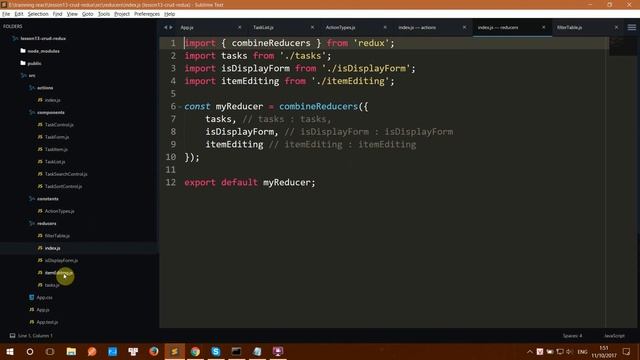The image size is (640, 360).
Task: Change syntax via JavaScript status item
Action: click(x=614, y=336)
